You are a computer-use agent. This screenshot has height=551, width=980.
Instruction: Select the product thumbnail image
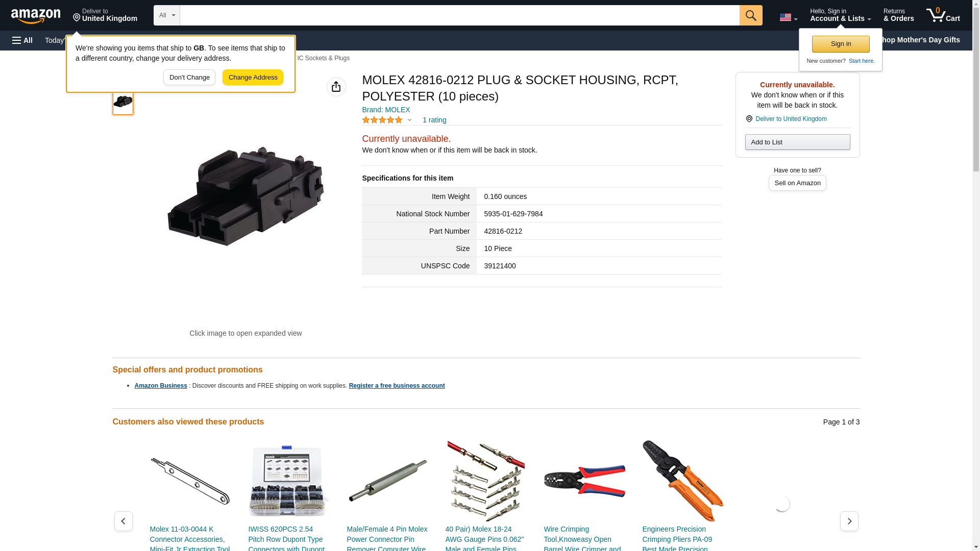pos(123,102)
